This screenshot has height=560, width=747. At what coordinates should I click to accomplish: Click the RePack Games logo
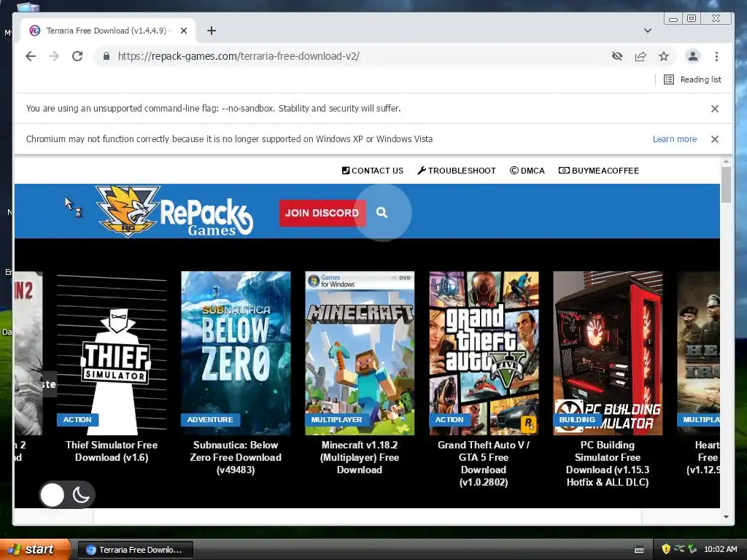pos(174,211)
